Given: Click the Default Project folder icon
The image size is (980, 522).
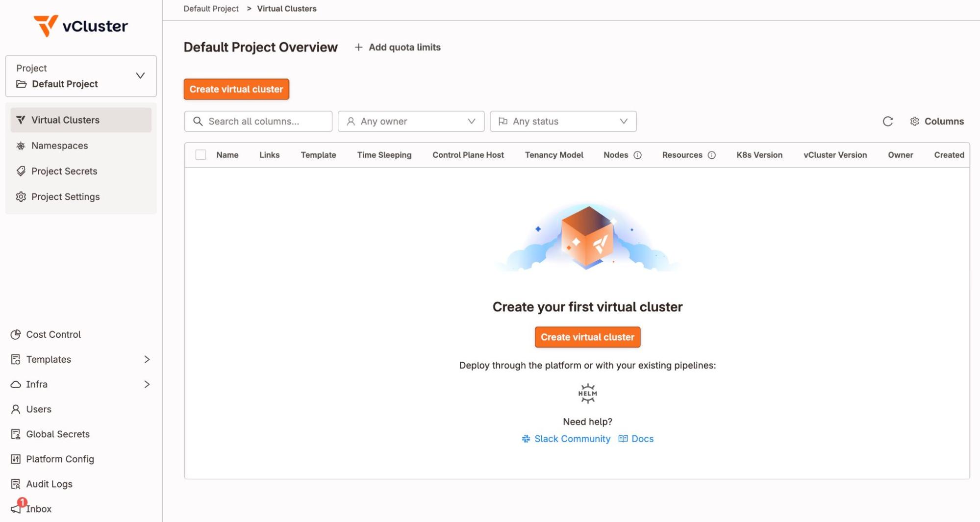Looking at the screenshot, I should 21,84.
